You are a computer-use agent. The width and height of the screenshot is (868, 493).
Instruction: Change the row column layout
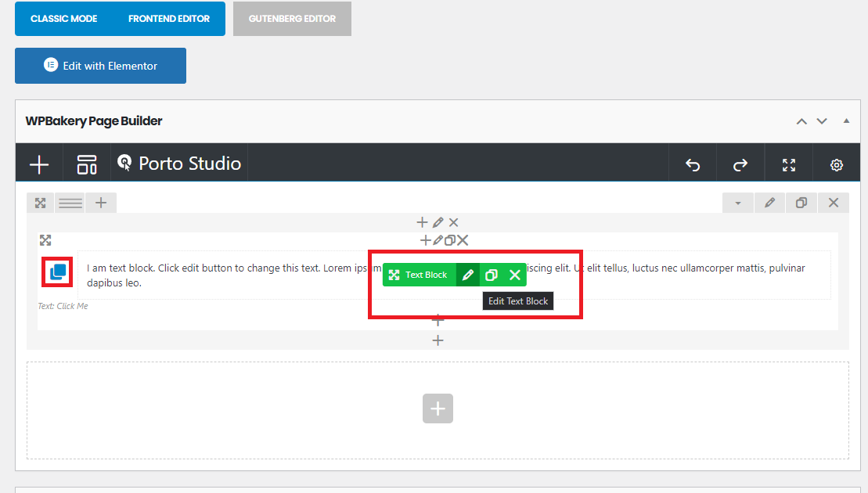70,203
